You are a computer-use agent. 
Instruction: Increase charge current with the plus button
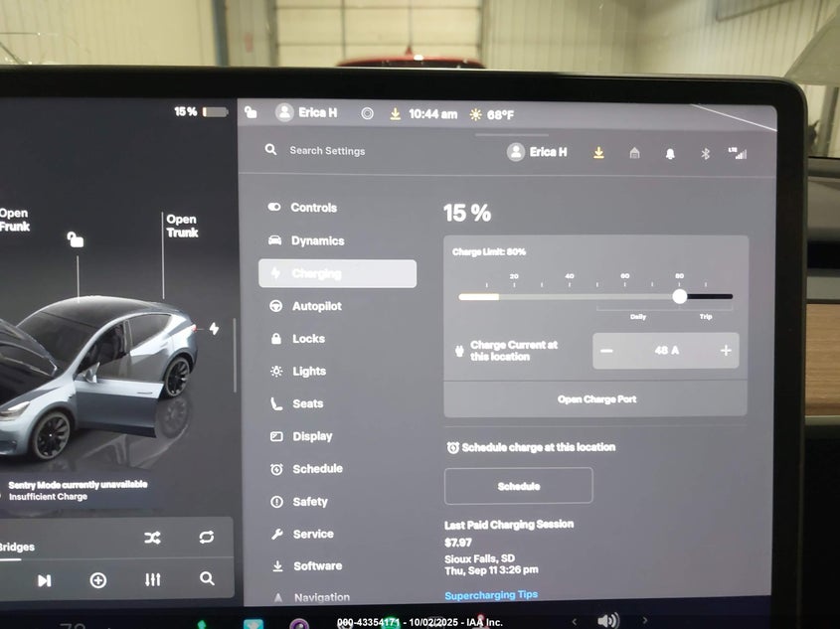tap(726, 351)
